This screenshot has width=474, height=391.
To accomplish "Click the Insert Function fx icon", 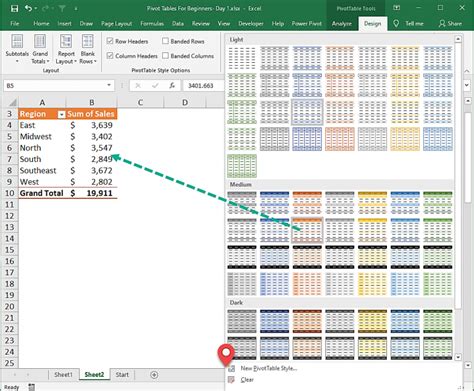I will pyautogui.click(x=172, y=86).
